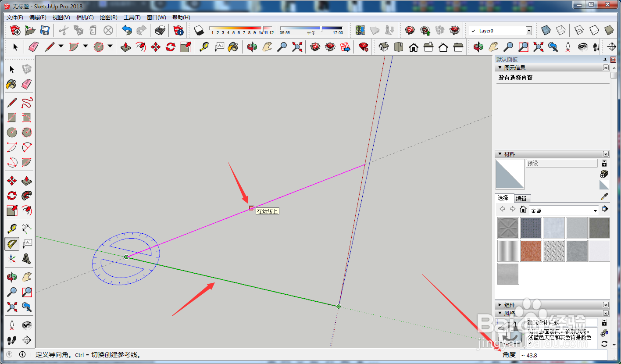Select the Offset tool
The image size is (621, 364).
[x=27, y=211]
